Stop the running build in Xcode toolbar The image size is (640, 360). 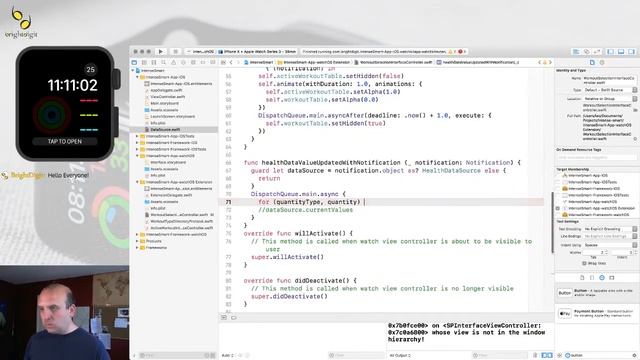pyautogui.click(x=176, y=52)
